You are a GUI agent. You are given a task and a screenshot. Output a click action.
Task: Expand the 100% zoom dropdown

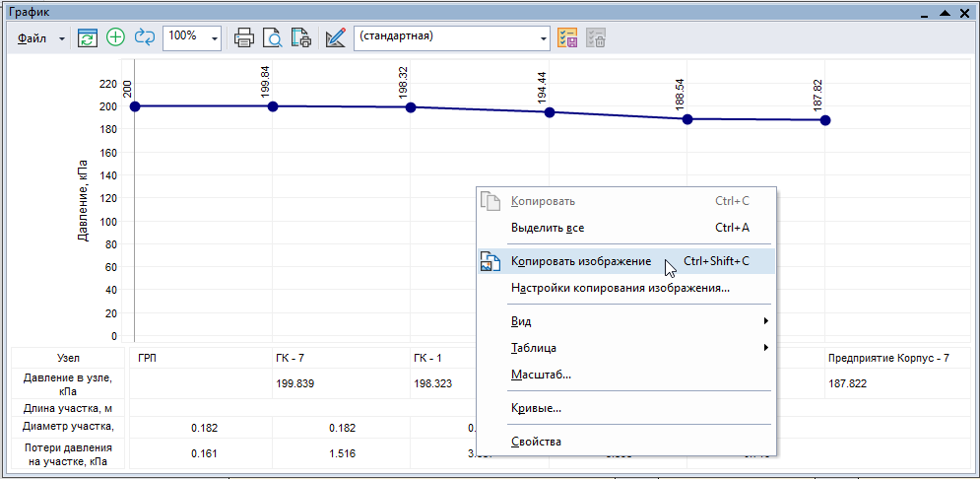click(215, 37)
